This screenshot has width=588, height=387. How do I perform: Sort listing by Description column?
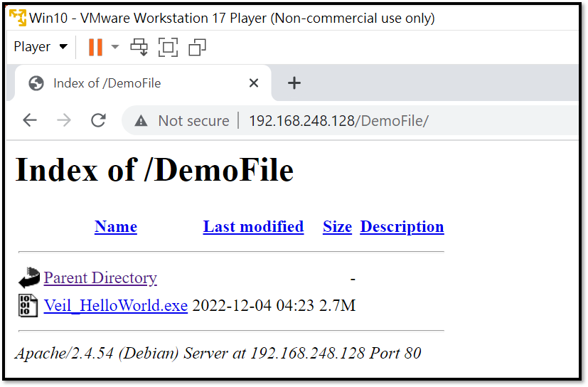coord(402,226)
